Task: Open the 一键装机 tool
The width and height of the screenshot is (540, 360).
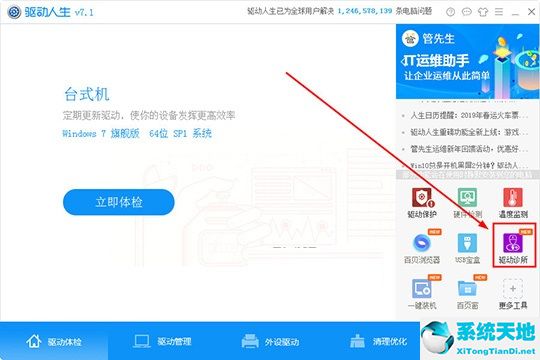Action: click(422, 294)
